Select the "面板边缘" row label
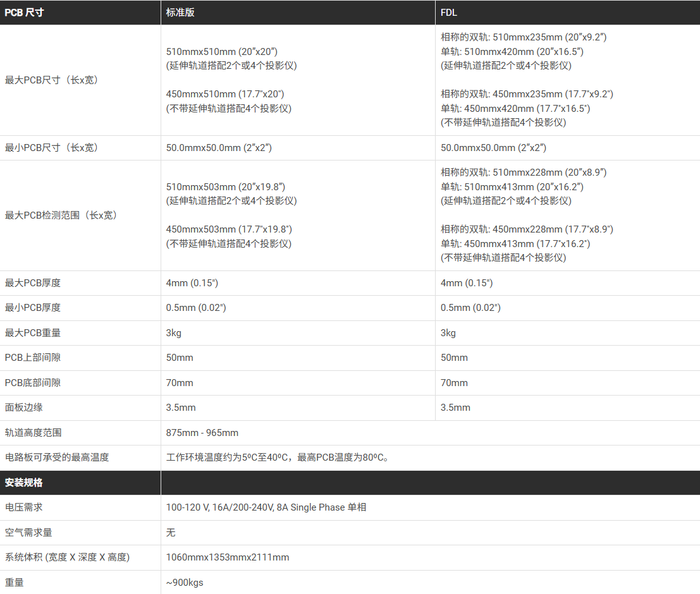This screenshot has width=700, height=594. (24, 408)
